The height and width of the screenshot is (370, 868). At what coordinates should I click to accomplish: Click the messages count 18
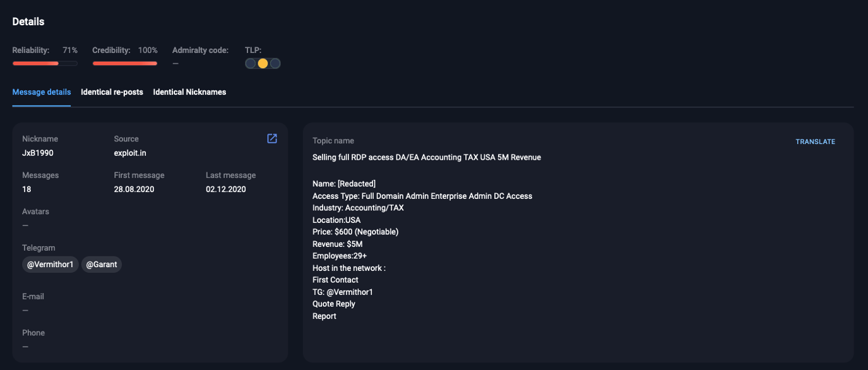click(27, 189)
